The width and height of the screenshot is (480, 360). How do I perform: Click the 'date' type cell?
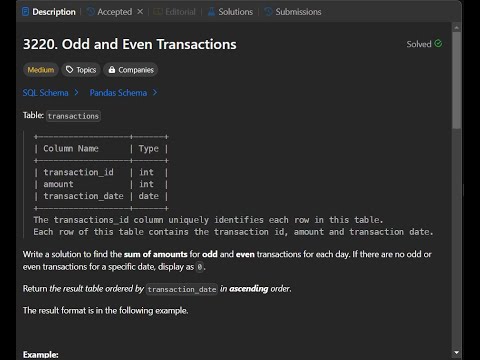point(148,196)
